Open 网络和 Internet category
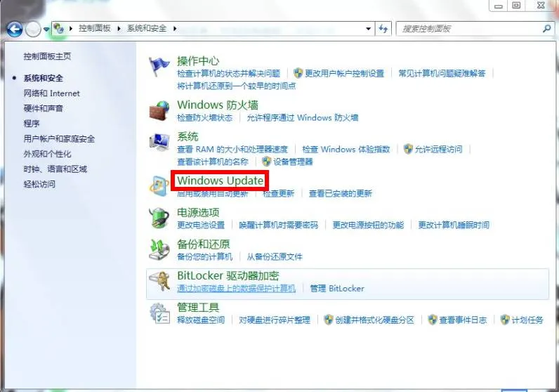The height and width of the screenshot is (392, 559). pos(52,93)
